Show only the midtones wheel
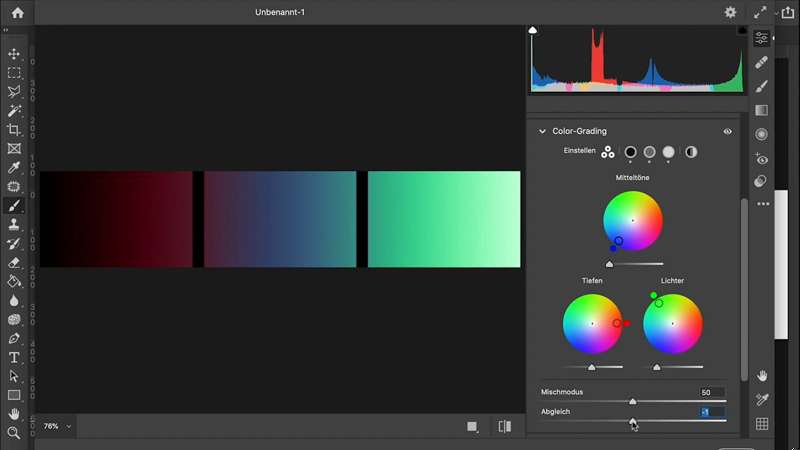This screenshot has height=450, width=800. tap(649, 152)
